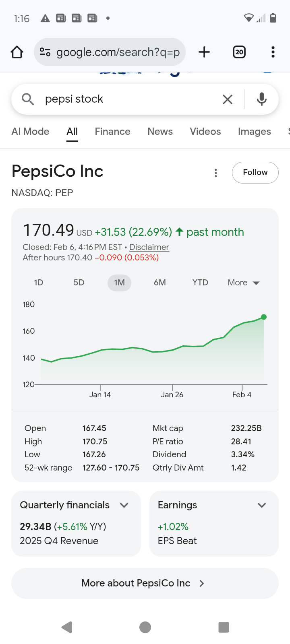
Task: Open PepsiCo card three-dot options
Action: click(x=216, y=173)
